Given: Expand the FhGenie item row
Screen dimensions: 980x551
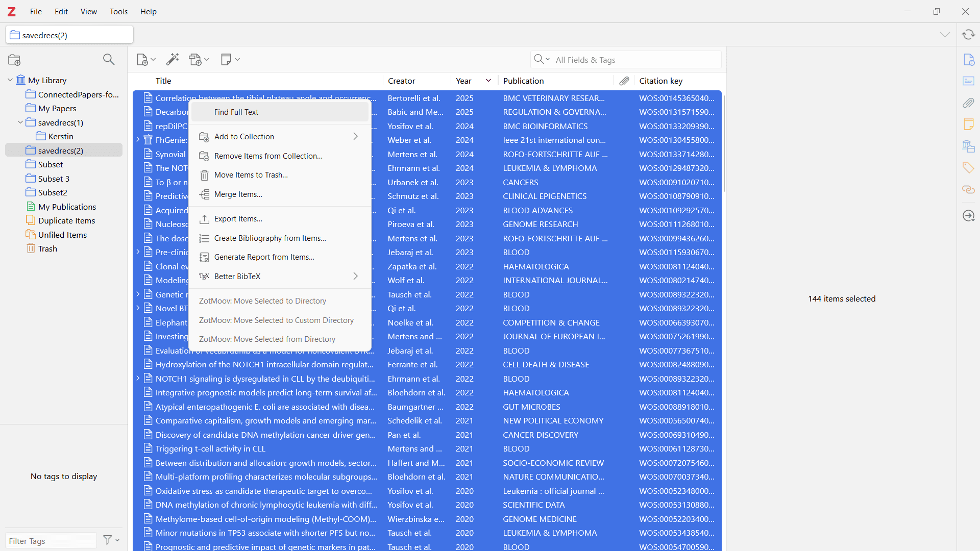Looking at the screenshot, I should point(138,140).
